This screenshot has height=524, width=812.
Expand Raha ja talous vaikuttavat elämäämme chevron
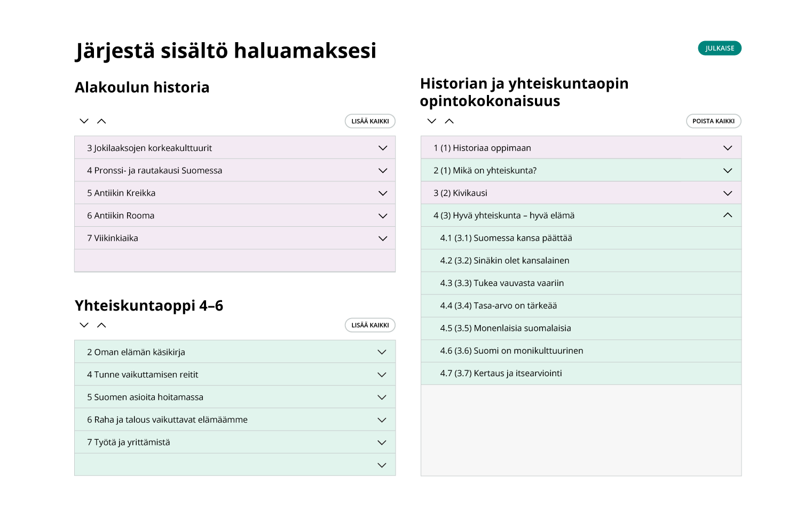point(382,420)
